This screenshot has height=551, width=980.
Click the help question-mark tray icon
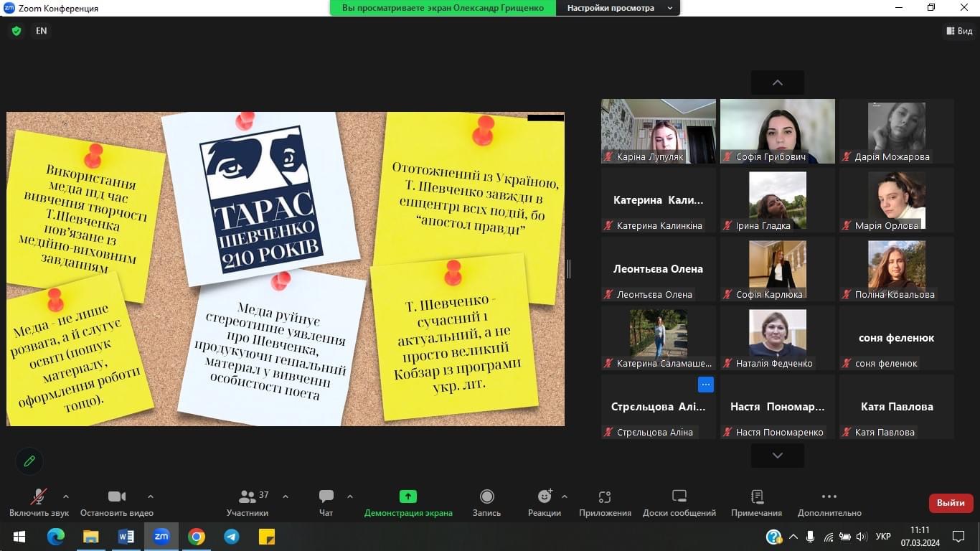point(773,537)
